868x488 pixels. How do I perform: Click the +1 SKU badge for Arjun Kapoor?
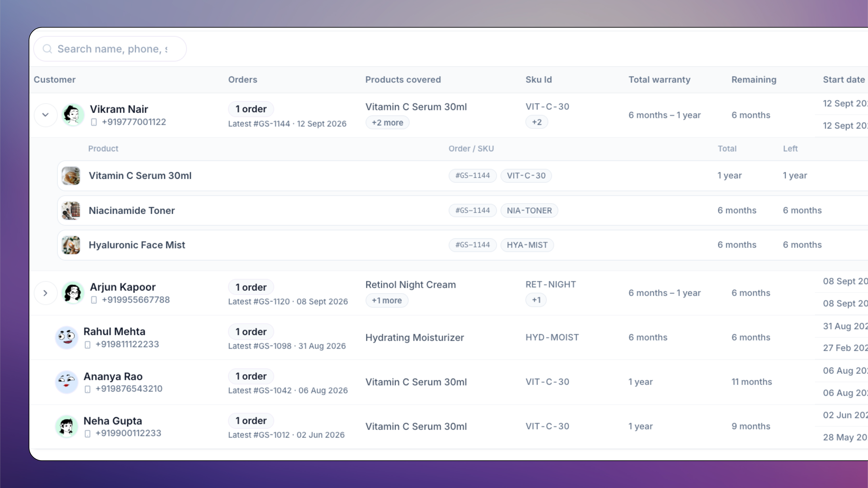536,300
